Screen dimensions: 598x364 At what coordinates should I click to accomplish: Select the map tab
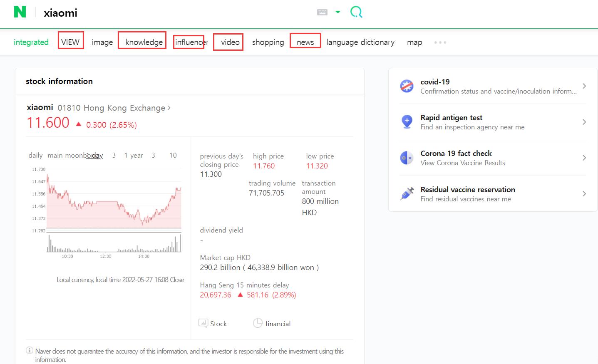[x=414, y=42]
